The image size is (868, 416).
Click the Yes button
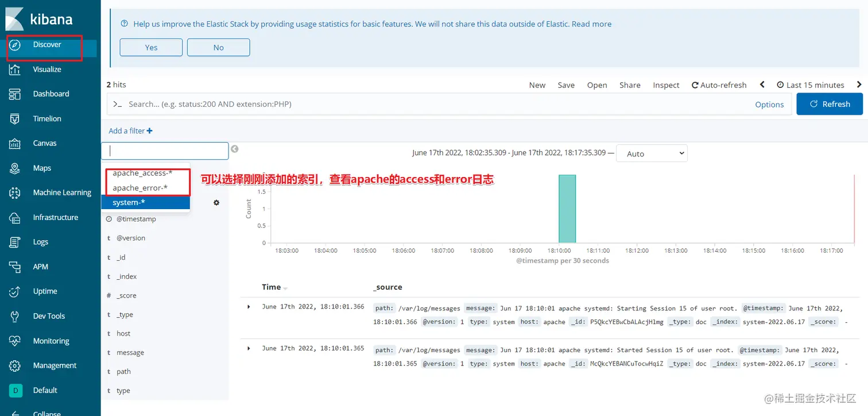[x=151, y=47]
